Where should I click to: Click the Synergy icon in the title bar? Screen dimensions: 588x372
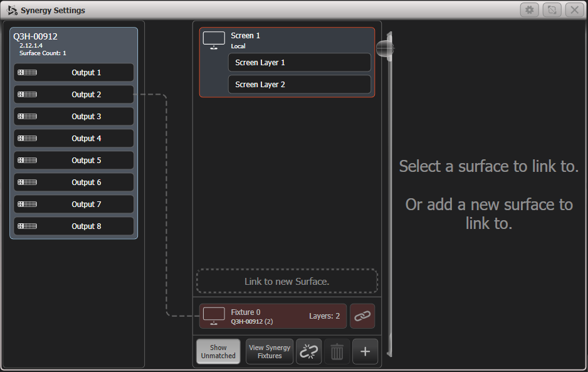11,10
